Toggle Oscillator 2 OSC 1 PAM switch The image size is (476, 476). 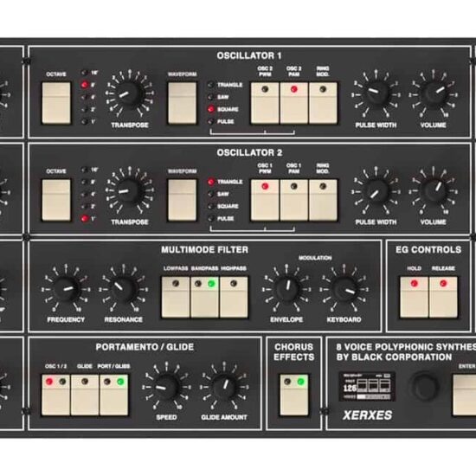point(294,200)
